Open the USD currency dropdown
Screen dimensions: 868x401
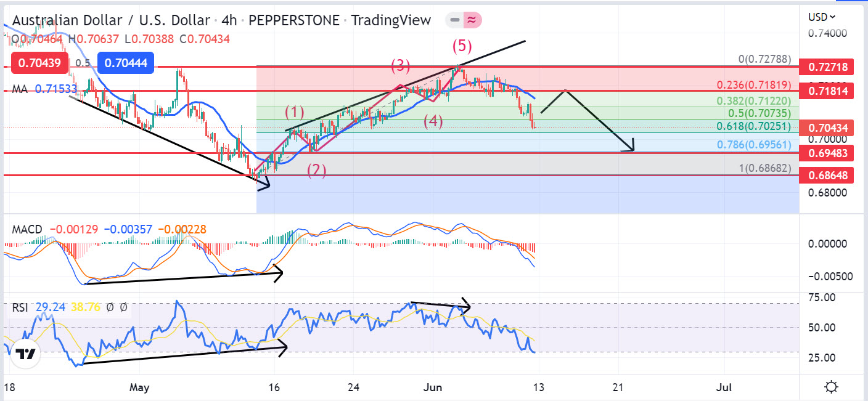(822, 17)
